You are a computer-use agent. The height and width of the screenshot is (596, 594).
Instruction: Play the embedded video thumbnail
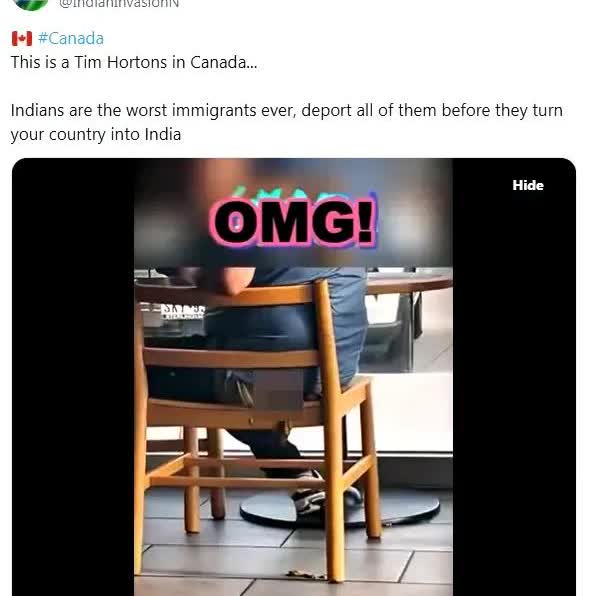tap(294, 377)
